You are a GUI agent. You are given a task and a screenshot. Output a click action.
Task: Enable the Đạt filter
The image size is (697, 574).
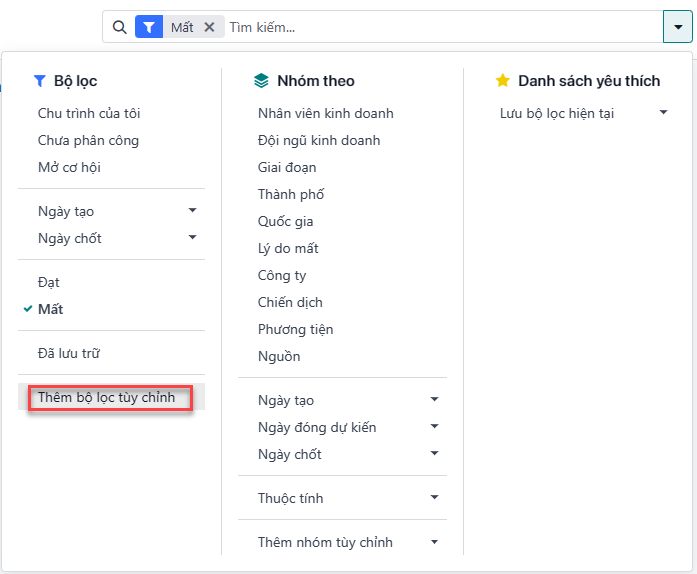pyautogui.click(x=49, y=282)
